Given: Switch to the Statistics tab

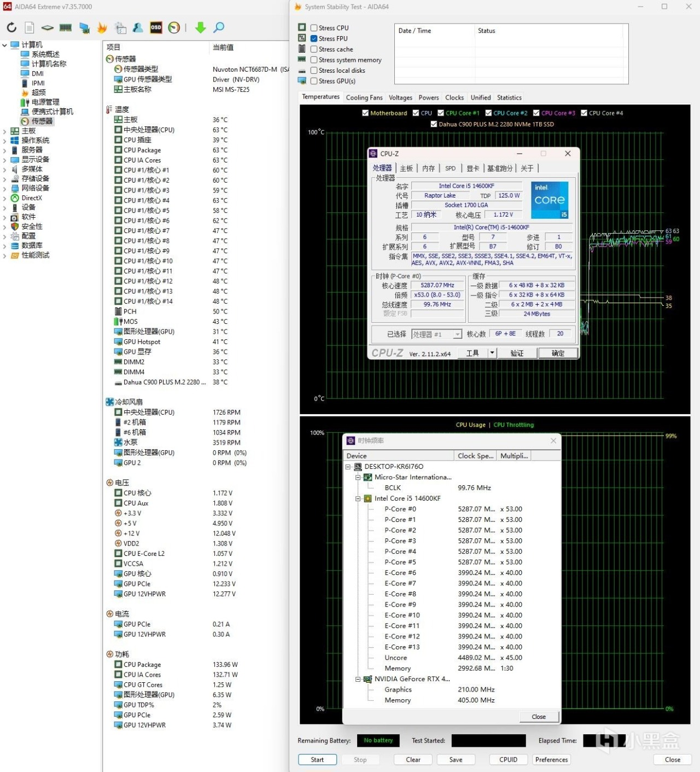Looking at the screenshot, I should 509,98.
